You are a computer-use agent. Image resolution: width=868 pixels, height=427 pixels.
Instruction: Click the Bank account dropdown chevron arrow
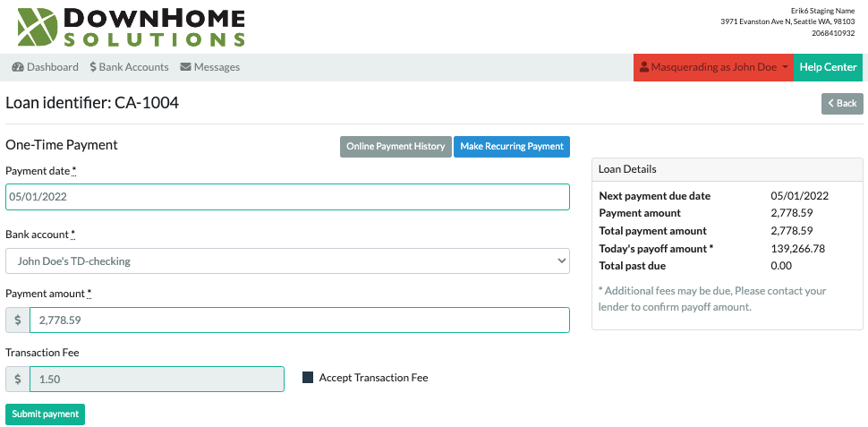pyautogui.click(x=561, y=260)
